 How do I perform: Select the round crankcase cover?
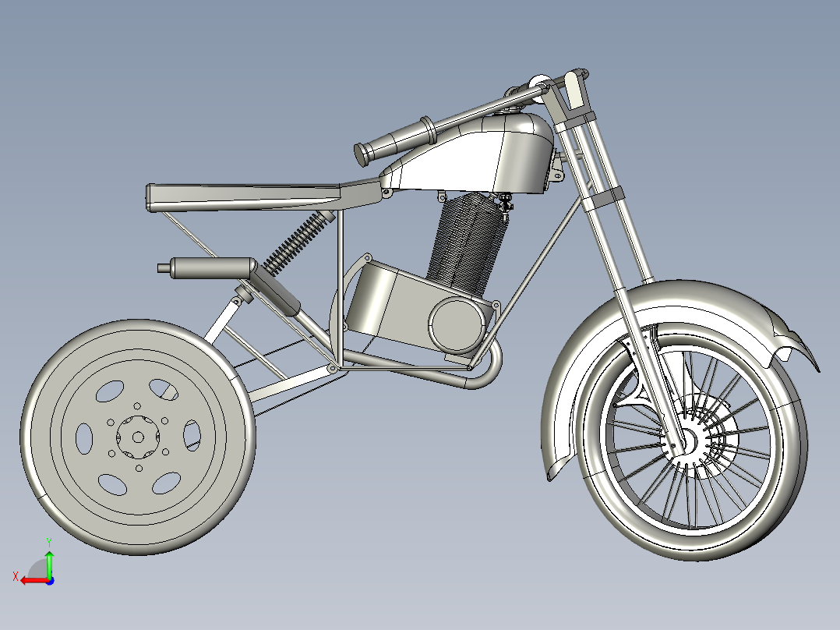[x=457, y=324]
